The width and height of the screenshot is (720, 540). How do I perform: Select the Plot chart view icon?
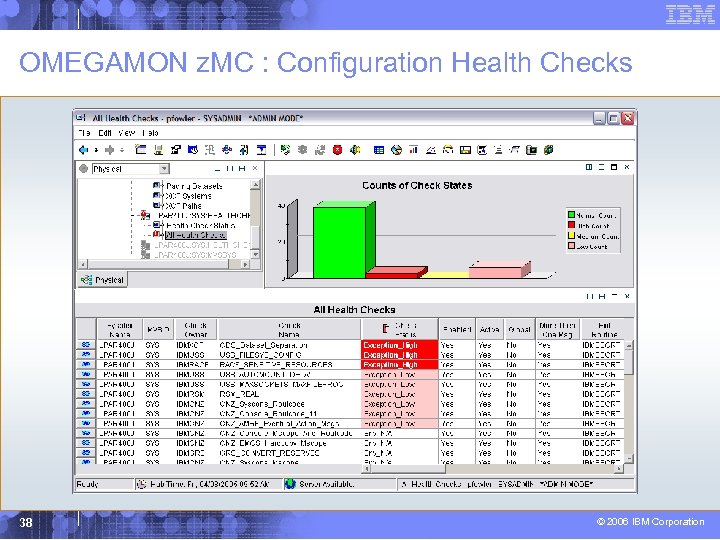pyautogui.click(x=431, y=150)
